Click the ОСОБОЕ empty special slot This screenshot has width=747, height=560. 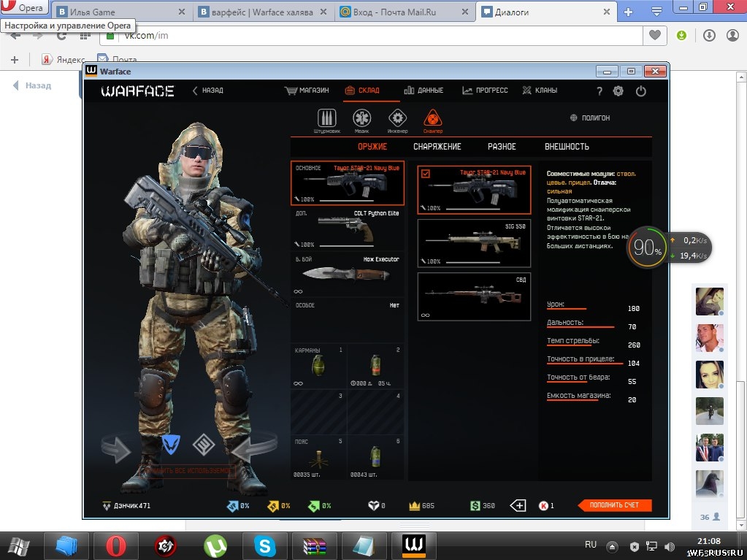348,320
